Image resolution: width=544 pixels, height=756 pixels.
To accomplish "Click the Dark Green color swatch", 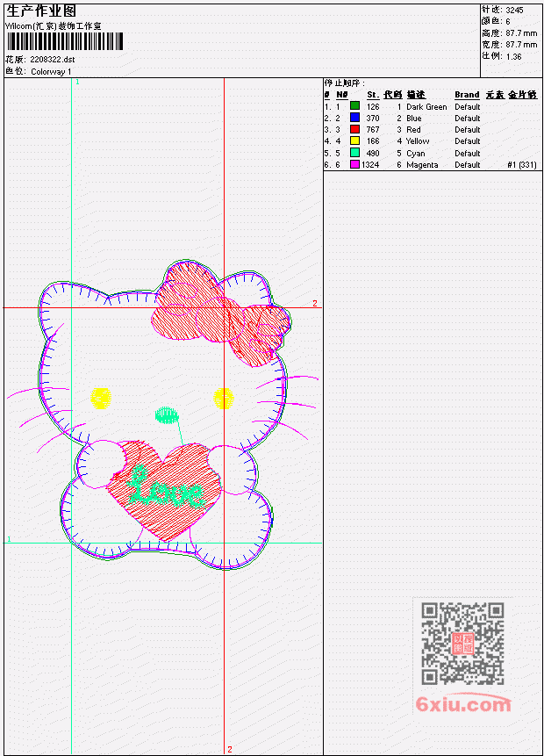I will [x=354, y=105].
